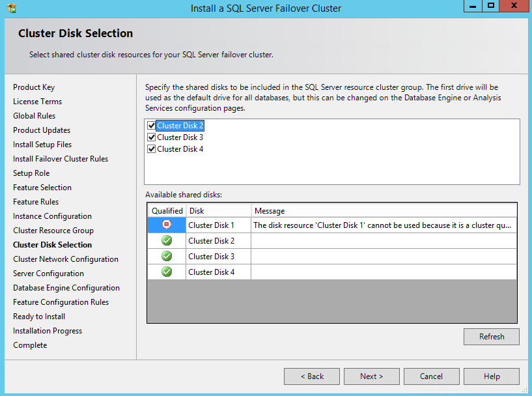Image resolution: width=532 pixels, height=396 pixels.
Task: Click the red error icon for Cluster Disk 1
Action: [167, 225]
